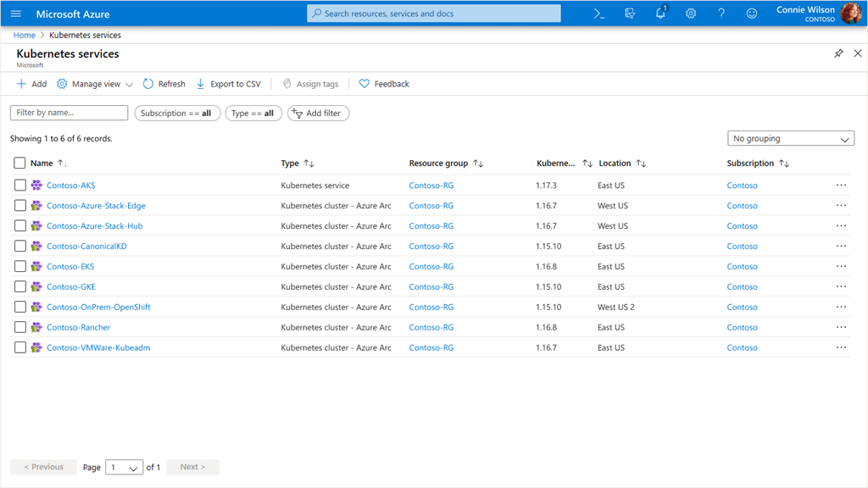This screenshot has width=868, height=488.
Task: Open the No grouping dropdown
Action: click(x=791, y=138)
